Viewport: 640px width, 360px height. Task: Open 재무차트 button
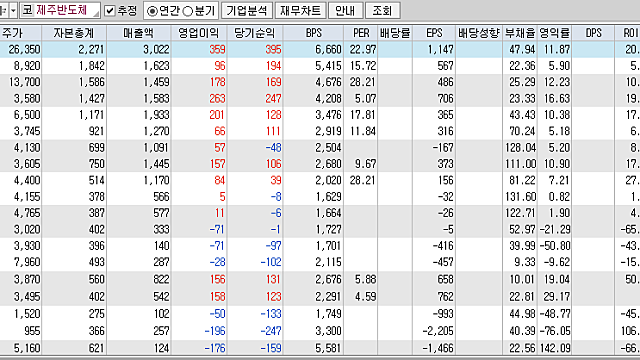pos(300,11)
